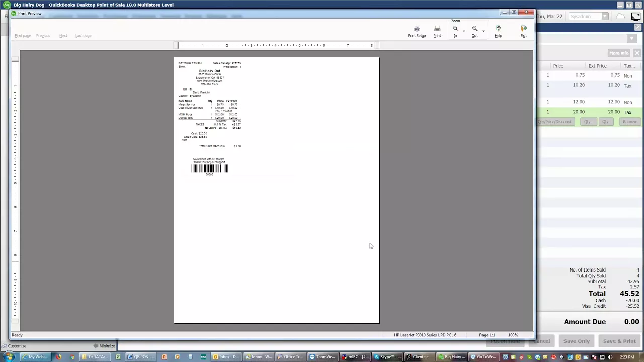Click the receipt page thumbnail in preview

(x=277, y=191)
